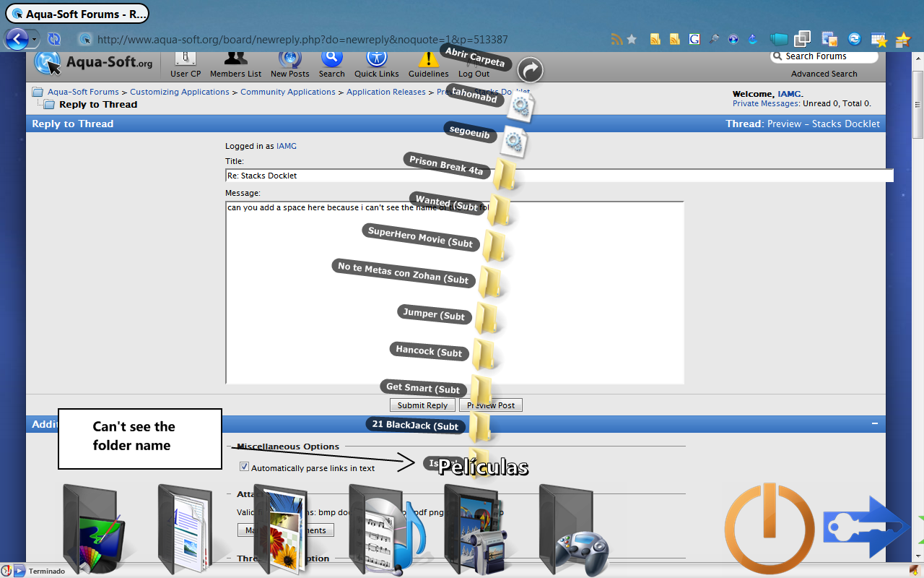Click the Abrir Carpeta arrow icon
This screenshot has width=924, height=578.
click(531, 70)
